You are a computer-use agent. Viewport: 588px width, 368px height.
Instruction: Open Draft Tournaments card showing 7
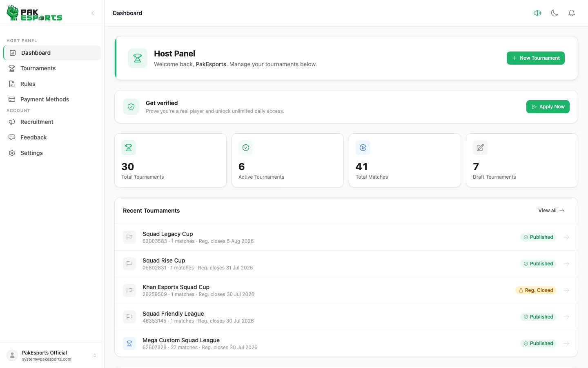(522, 160)
